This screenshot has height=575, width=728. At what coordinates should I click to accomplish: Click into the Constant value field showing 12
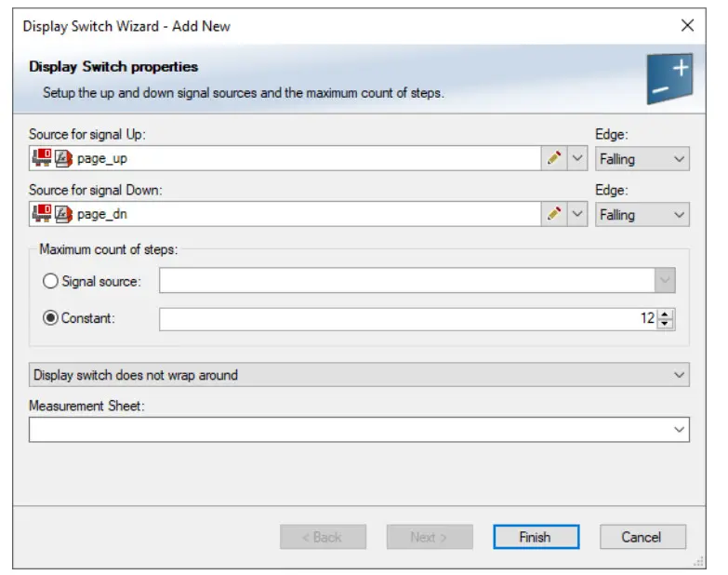[408, 319]
